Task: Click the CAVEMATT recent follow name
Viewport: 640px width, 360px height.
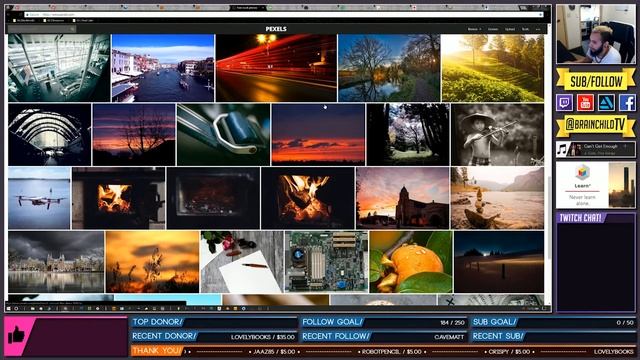Action: coord(449,337)
